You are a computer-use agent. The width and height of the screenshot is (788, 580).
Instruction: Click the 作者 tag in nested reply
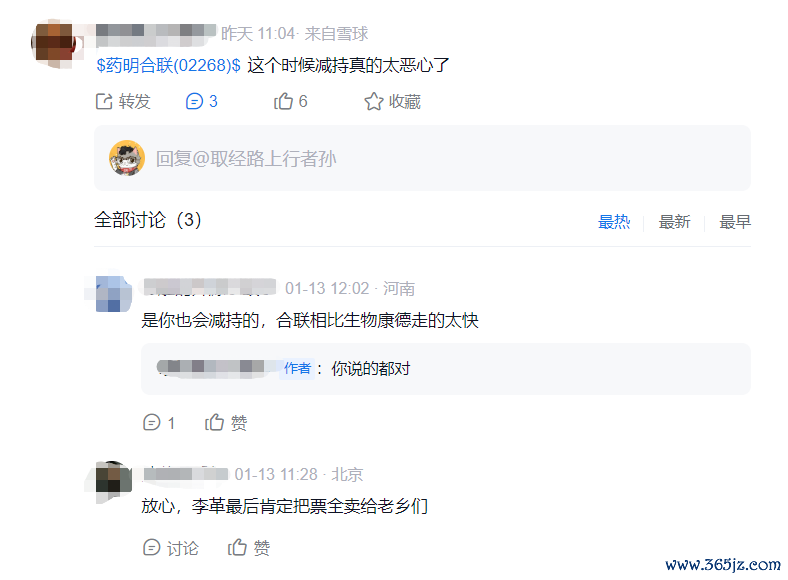(x=298, y=368)
